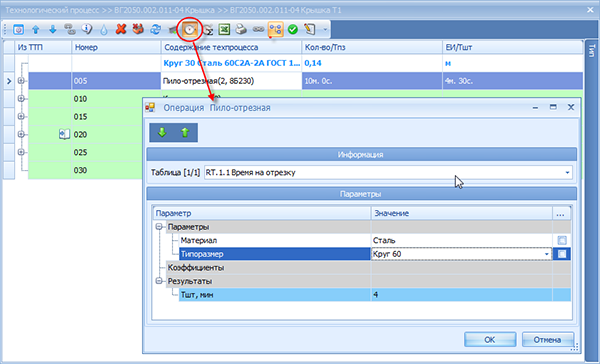
Task: Click the square button in Материал row
Action: click(562, 240)
